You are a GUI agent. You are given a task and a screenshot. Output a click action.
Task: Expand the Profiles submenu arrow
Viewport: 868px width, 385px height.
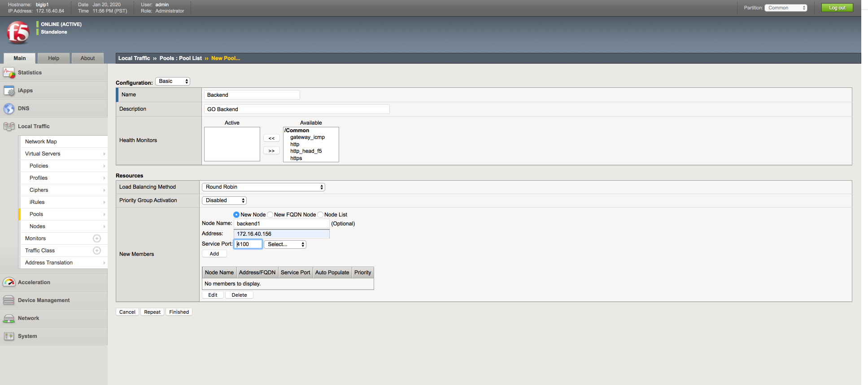coord(104,178)
